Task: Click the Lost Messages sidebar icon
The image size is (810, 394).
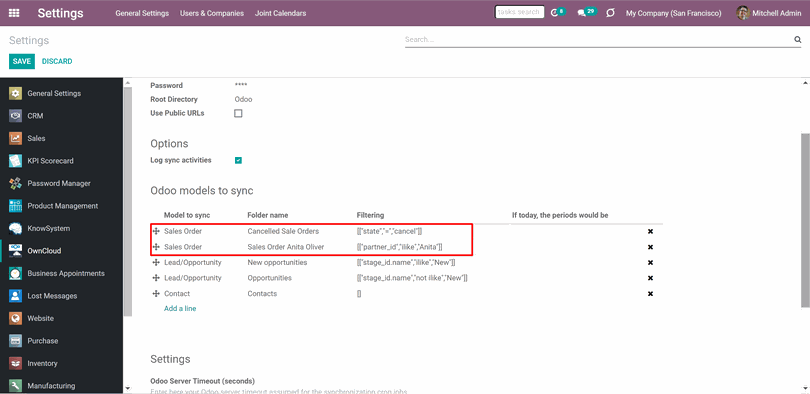Action: tap(15, 296)
